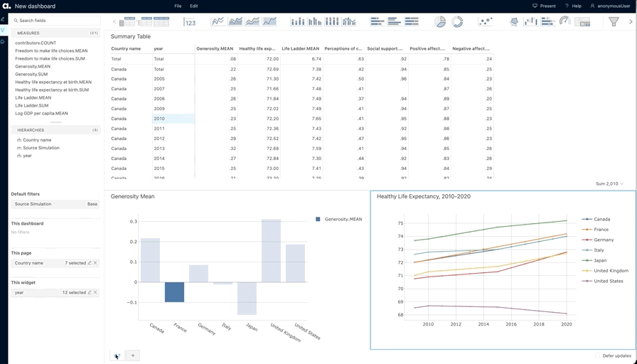The height and width of the screenshot is (364, 637).
Task: Select the pivot table widget icon
Action: (127, 21)
